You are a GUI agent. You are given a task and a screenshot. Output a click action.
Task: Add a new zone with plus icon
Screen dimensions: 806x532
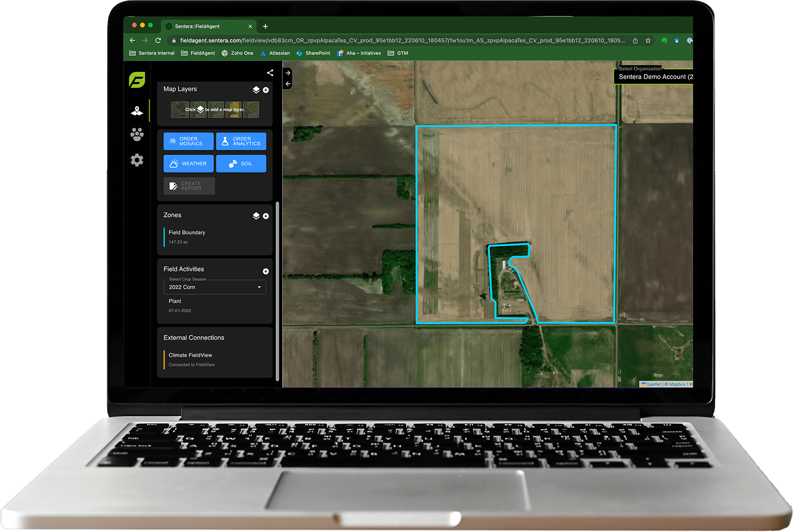pyautogui.click(x=266, y=216)
